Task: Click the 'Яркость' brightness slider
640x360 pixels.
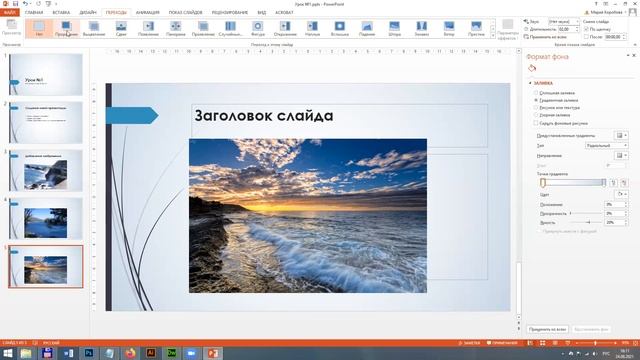Action: click(587, 222)
